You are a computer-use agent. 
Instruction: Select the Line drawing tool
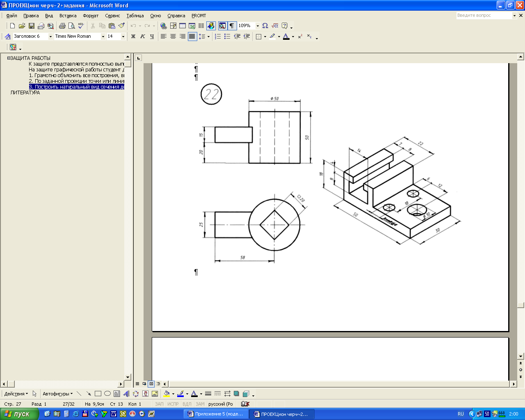[79, 394]
